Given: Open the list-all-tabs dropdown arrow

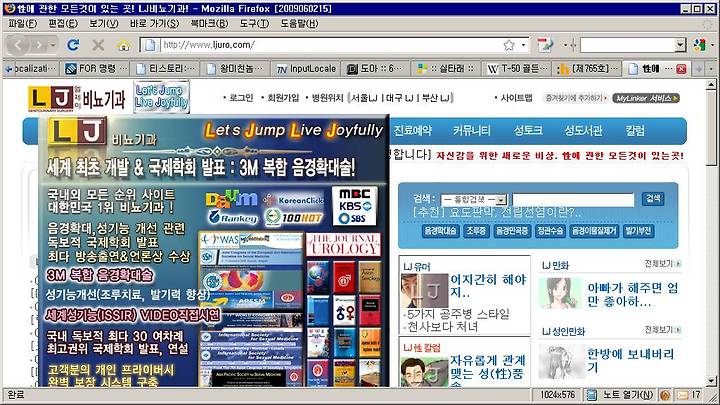Looking at the screenshot, I should point(711,69).
